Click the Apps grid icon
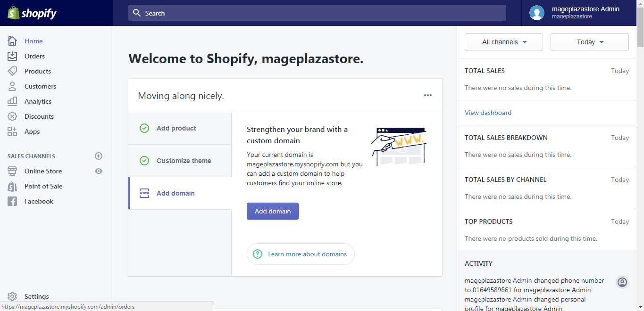 pyautogui.click(x=12, y=131)
